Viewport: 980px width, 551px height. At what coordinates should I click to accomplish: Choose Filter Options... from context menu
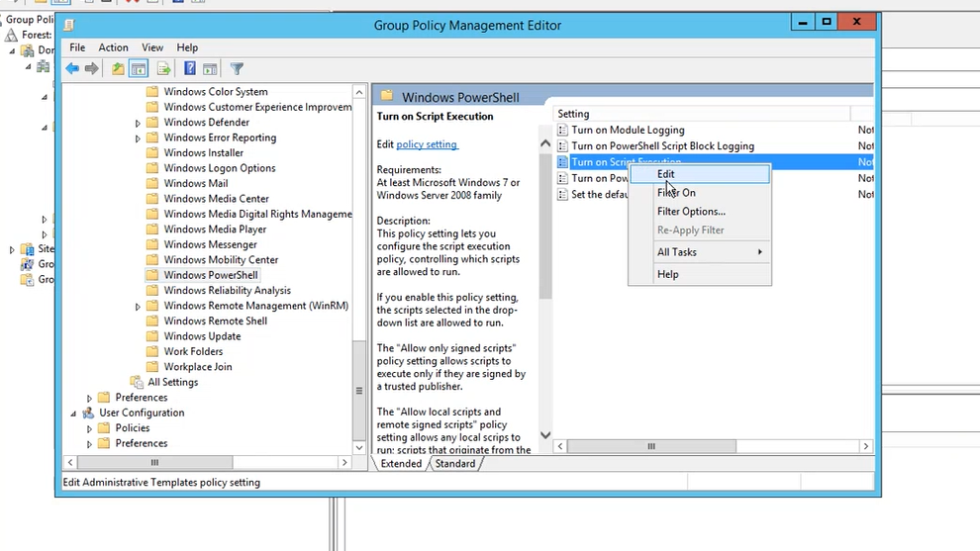tap(700, 211)
